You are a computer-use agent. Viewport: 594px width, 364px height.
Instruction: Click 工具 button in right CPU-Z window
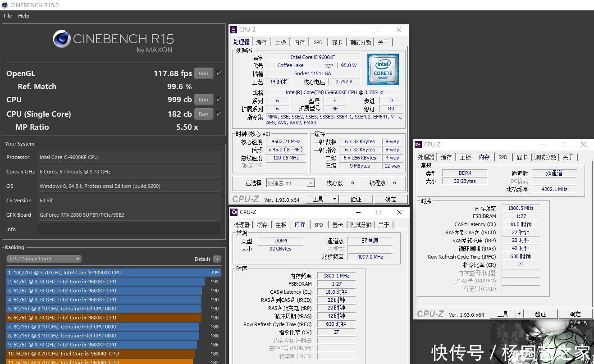pos(503,314)
